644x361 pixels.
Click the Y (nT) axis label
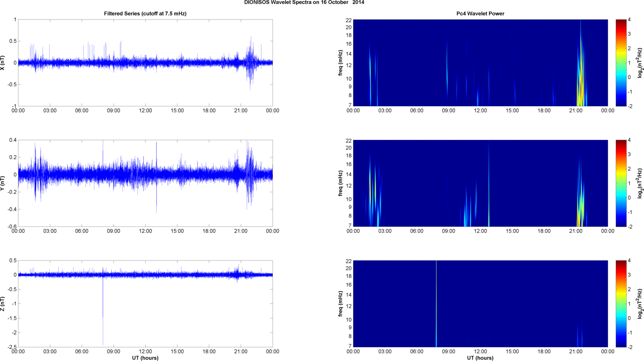click(x=3, y=183)
